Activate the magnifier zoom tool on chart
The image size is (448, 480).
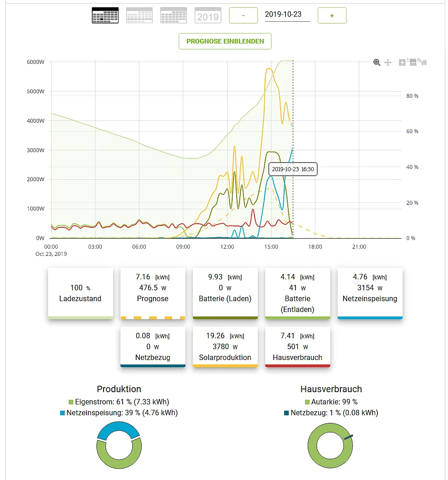[x=377, y=62]
